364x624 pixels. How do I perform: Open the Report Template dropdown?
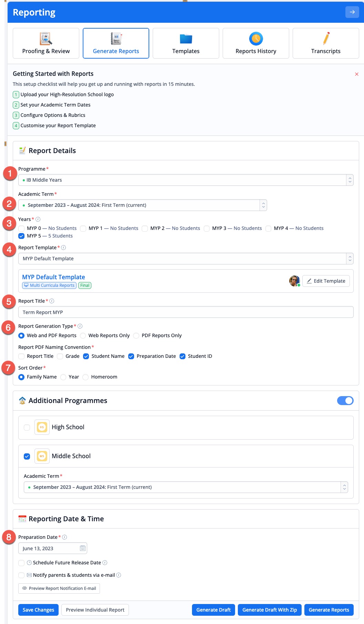pyautogui.click(x=186, y=259)
